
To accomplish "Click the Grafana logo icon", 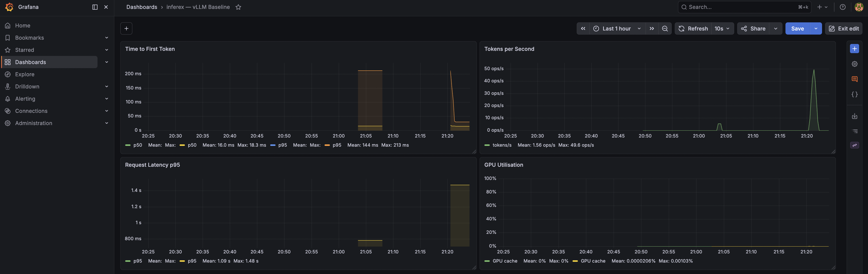I will 9,7.
